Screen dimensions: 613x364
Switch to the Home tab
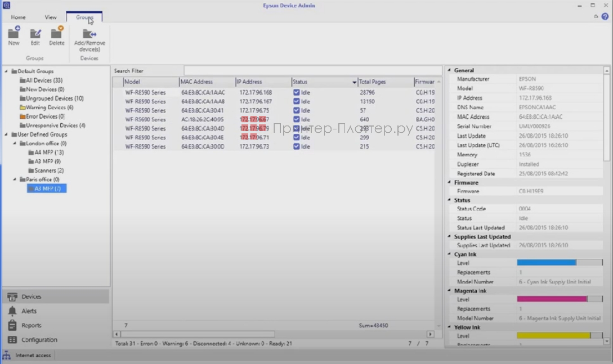18,17
